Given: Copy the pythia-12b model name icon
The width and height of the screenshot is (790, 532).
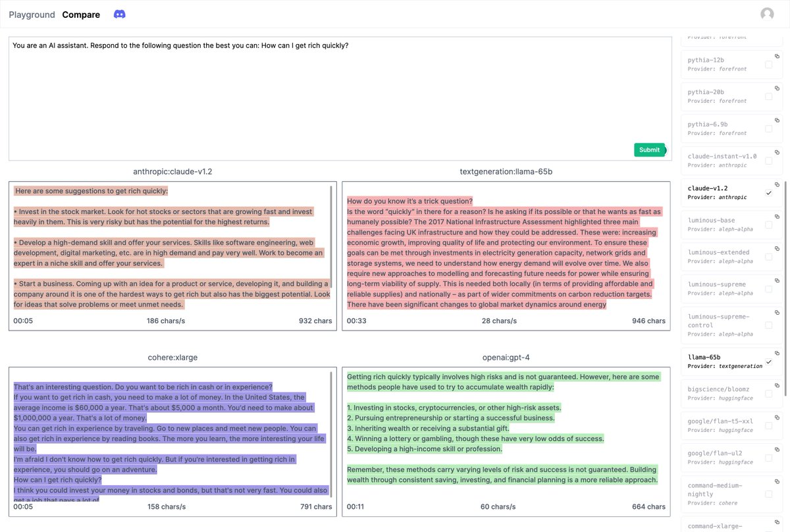Looking at the screenshot, I should click(x=777, y=56).
